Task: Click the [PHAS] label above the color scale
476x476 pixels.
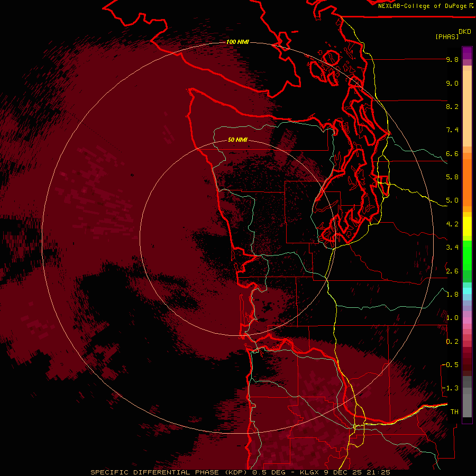Action: coord(447,36)
